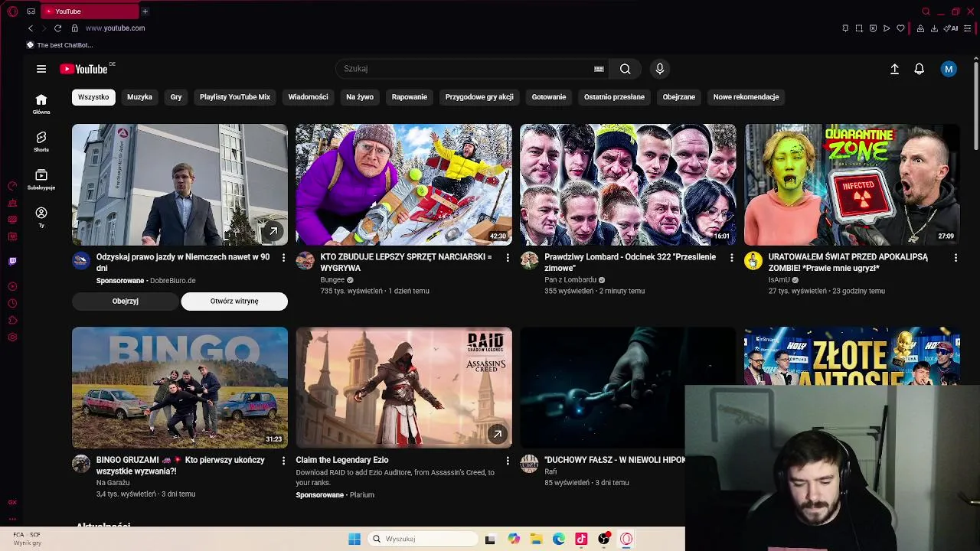This screenshot has height=551, width=980.
Task: Open the Ty section in sidebar
Action: pyautogui.click(x=41, y=217)
